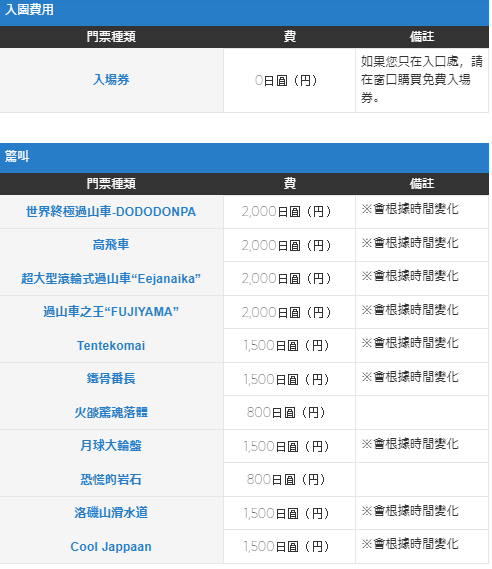This screenshot has height=569, width=492.
Task: Open the 恐慌的岩石 attraction link
Action: coord(111,479)
